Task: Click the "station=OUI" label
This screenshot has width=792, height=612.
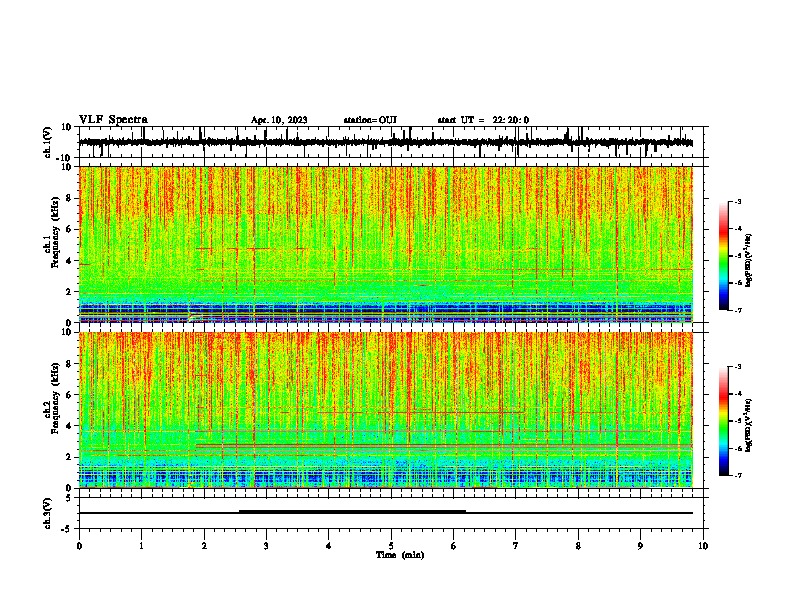Action: pos(370,120)
